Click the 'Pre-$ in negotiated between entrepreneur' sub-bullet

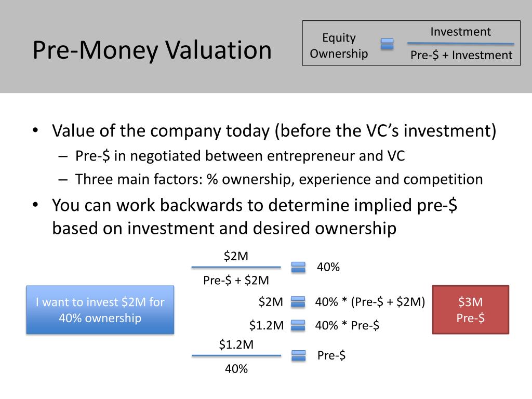(x=240, y=156)
